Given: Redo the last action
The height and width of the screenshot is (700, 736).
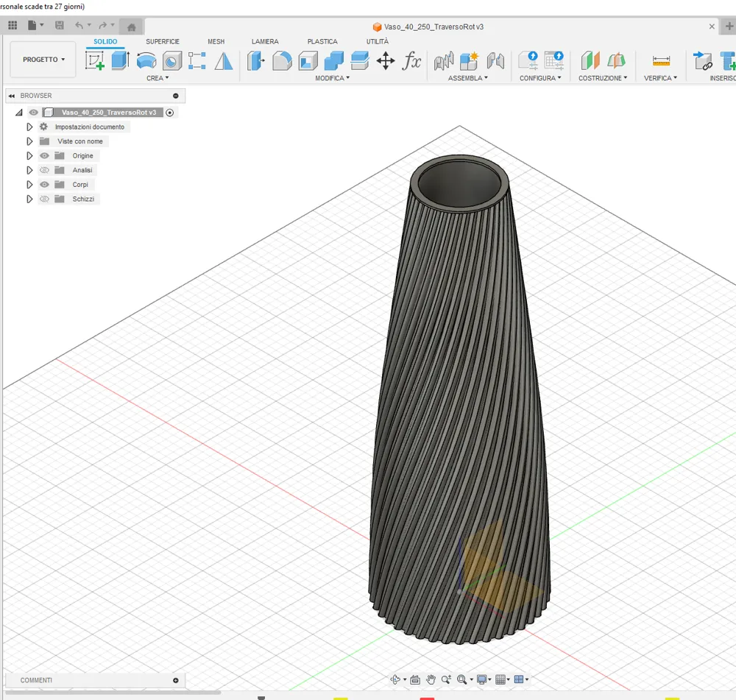Looking at the screenshot, I should coord(103,25).
